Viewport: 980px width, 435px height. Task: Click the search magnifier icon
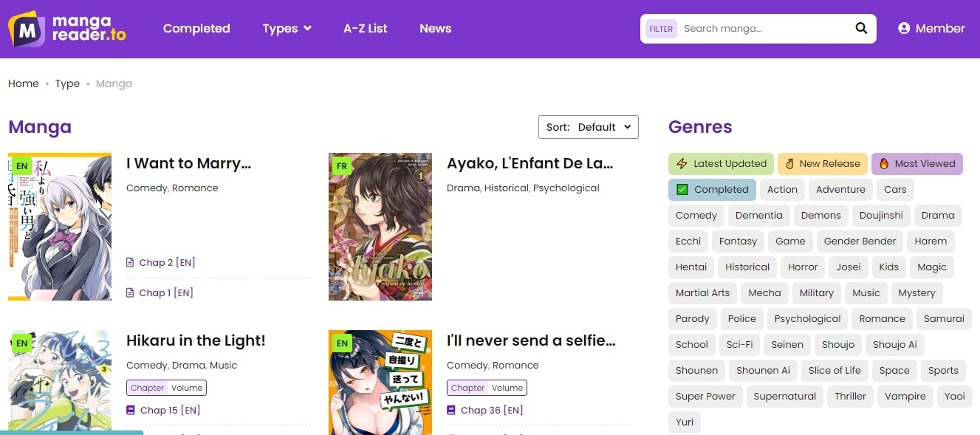(x=861, y=29)
